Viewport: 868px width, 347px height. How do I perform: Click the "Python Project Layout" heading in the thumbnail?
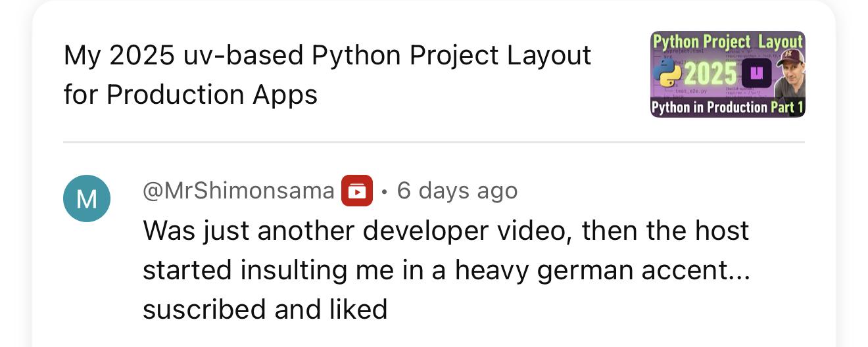click(727, 41)
